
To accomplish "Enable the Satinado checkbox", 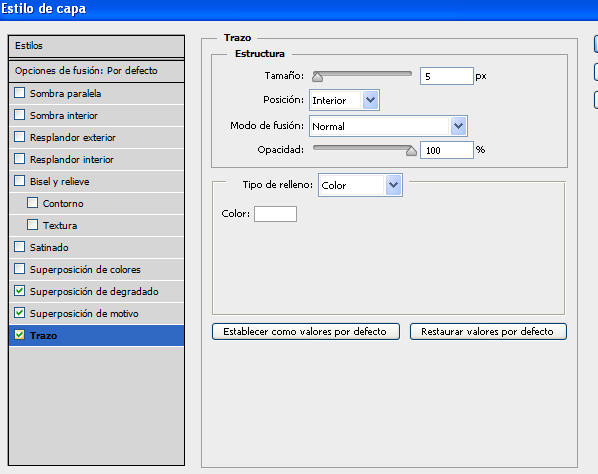I will (19, 247).
